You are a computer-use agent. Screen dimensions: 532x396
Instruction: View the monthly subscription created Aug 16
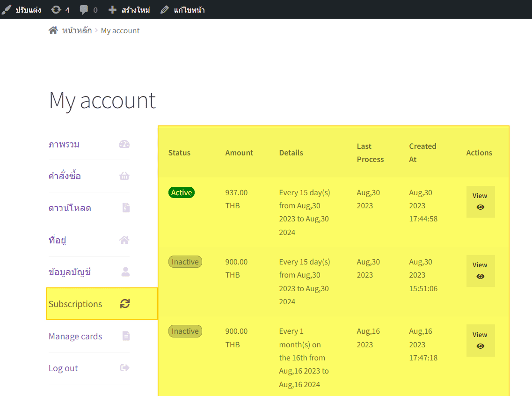point(480,340)
